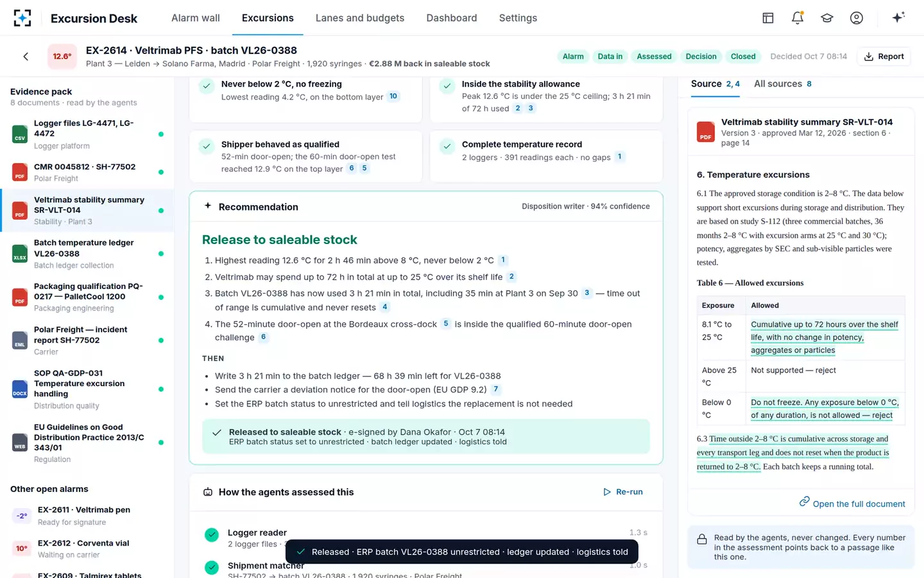Switch to the All sources tab
Viewport: 924px width, 578px height.
[x=783, y=84]
